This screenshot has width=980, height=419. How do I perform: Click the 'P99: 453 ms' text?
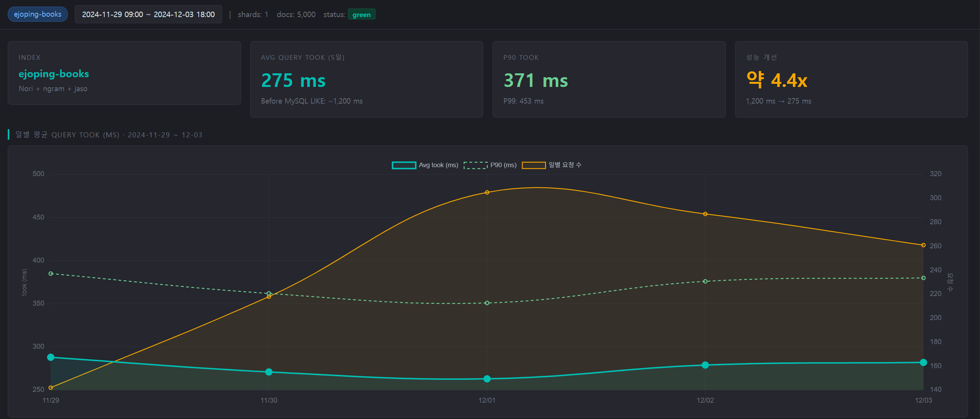pos(524,101)
